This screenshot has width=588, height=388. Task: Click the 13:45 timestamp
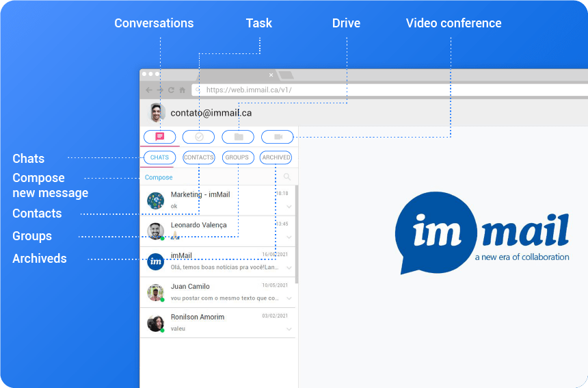pyautogui.click(x=282, y=224)
